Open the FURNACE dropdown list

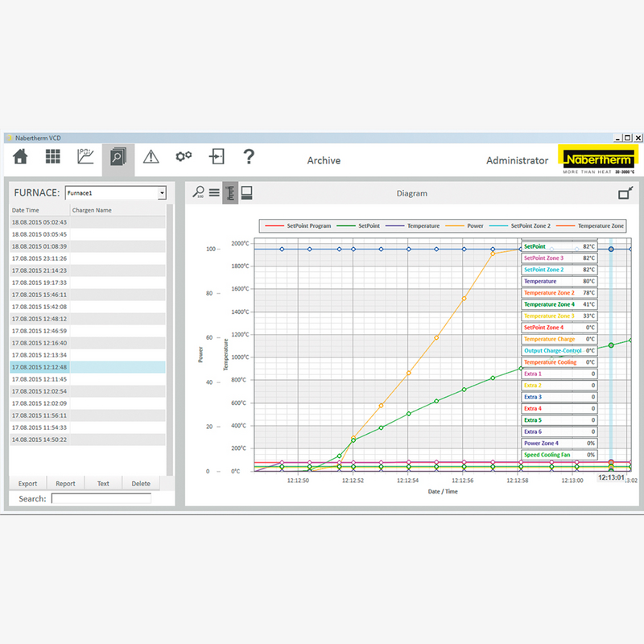162,193
